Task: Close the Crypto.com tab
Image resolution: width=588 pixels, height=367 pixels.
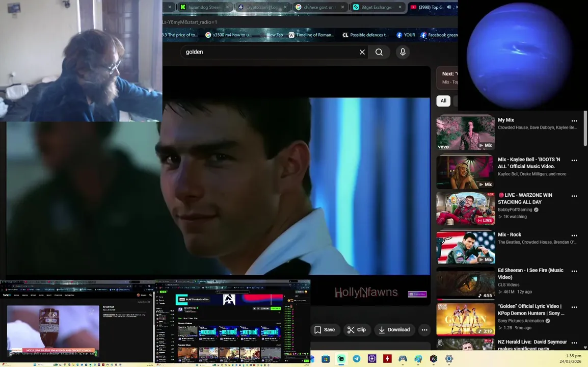Action: pyautogui.click(x=285, y=7)
